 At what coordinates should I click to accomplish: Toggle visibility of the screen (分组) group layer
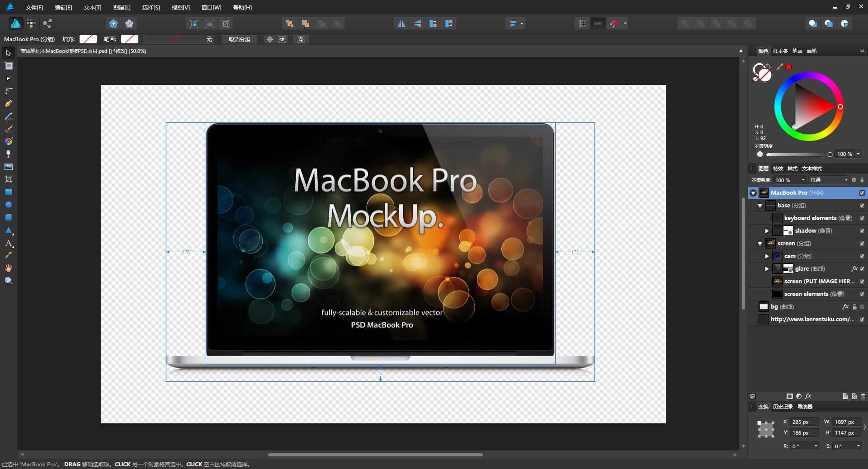tap(862, 244)
